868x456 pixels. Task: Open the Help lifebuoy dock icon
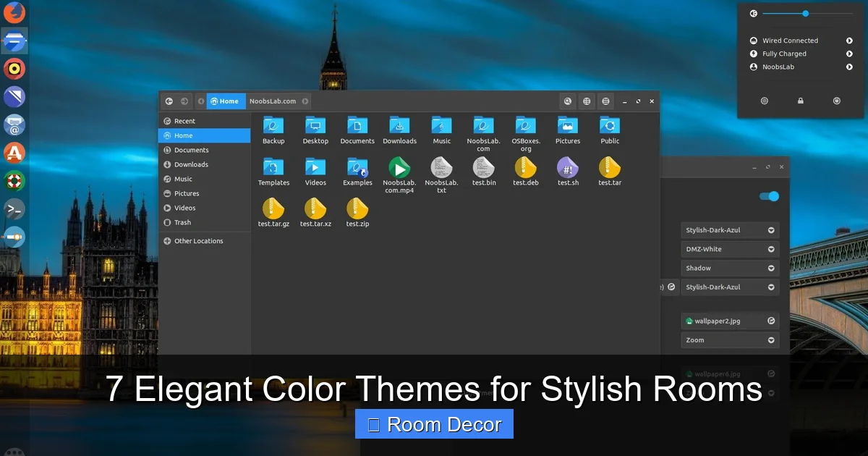click(x=14, y=181)
